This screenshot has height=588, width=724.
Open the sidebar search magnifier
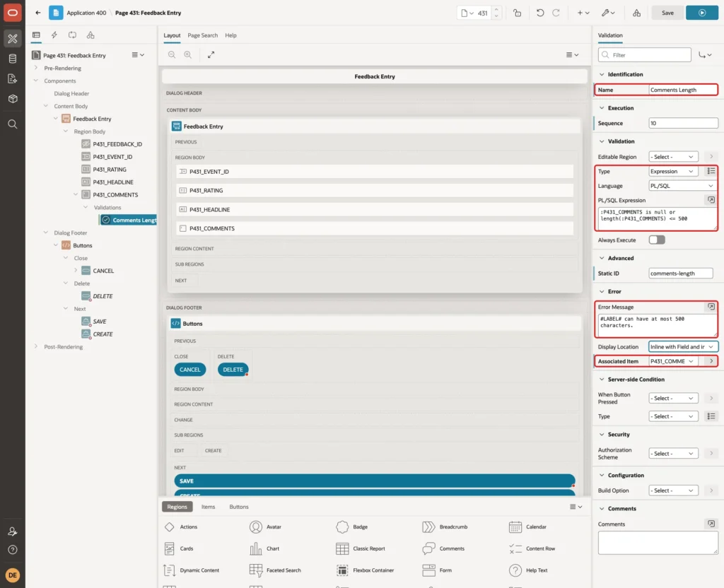13,124
